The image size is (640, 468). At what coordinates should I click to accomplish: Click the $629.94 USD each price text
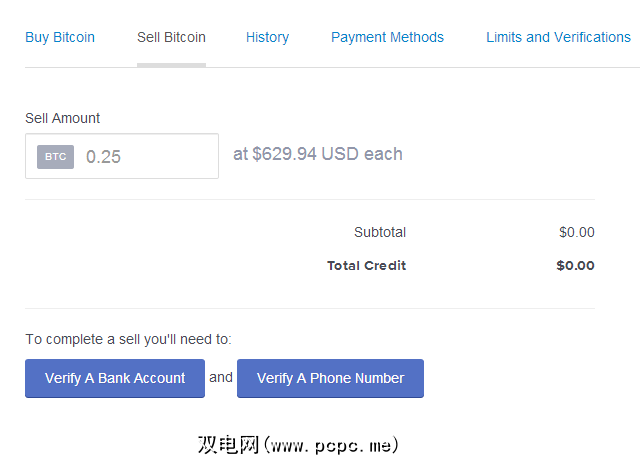coord(318,154)
